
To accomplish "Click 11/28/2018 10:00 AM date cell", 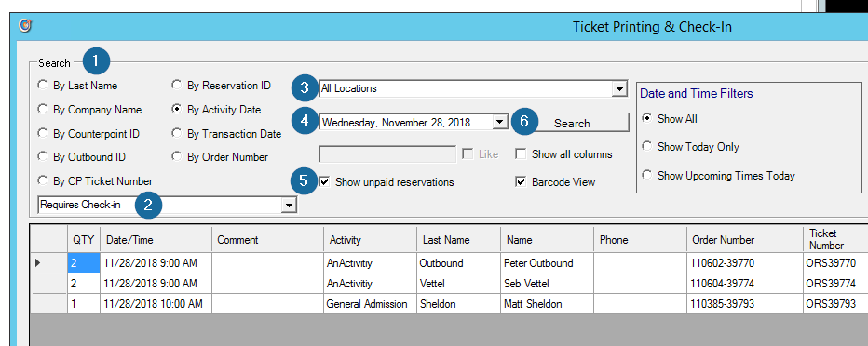I will click(156, 304).
